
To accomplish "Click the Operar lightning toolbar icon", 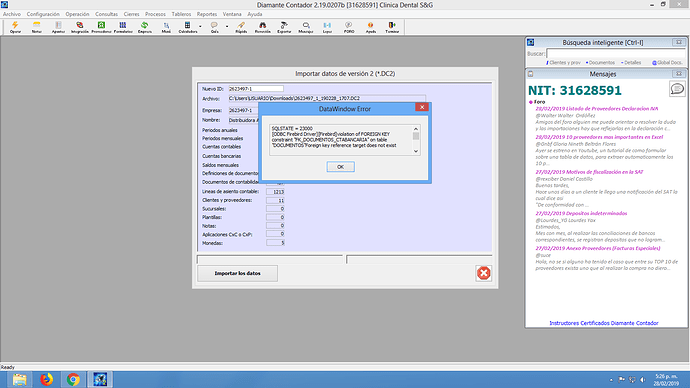I will pyautogui.click(x=15, y=27).
